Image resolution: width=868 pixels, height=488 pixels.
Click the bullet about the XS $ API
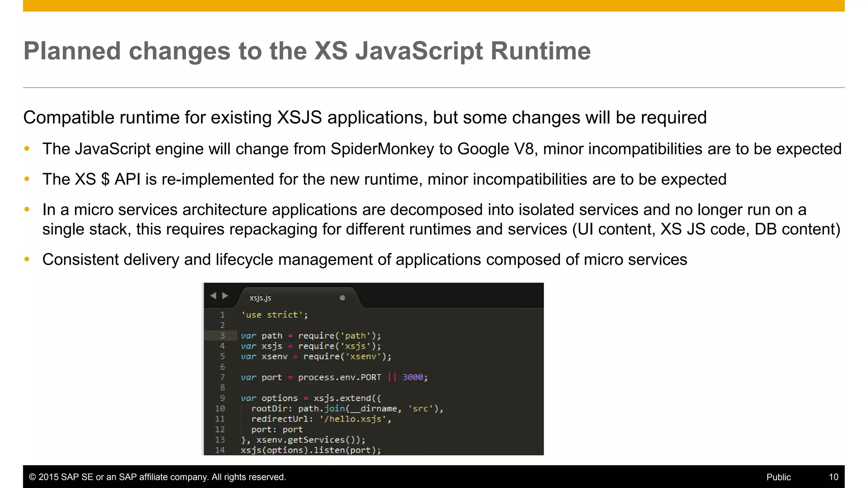[384, 180]
